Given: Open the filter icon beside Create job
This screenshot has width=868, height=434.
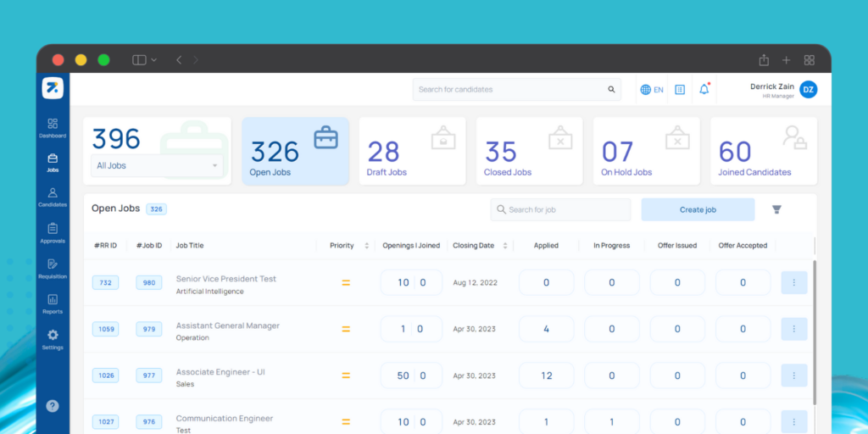Looking at the screenshot, I should click(x=776, y=209).
